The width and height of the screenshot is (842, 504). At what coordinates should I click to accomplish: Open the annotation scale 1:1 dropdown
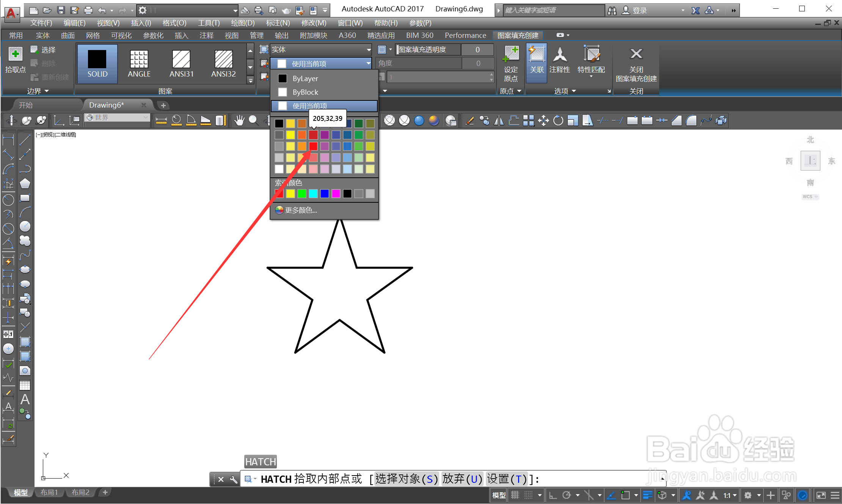pyautogui.click(x=729, y=495)
